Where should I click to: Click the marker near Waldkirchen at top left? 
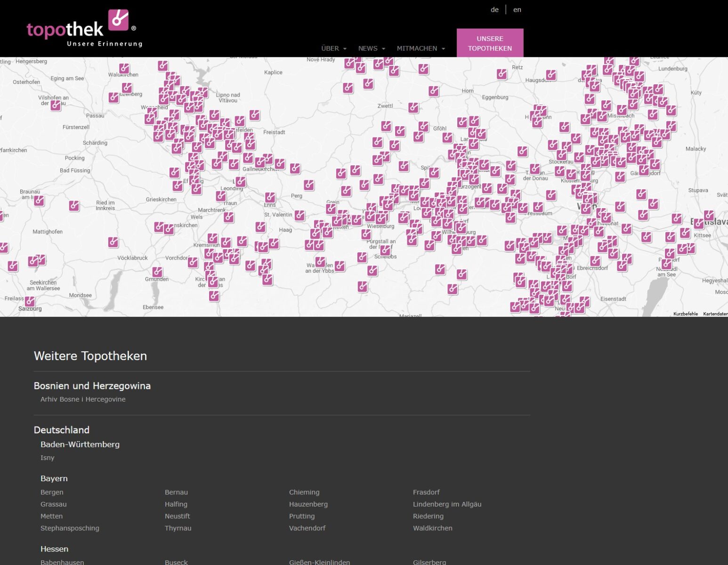click(123, 69)
